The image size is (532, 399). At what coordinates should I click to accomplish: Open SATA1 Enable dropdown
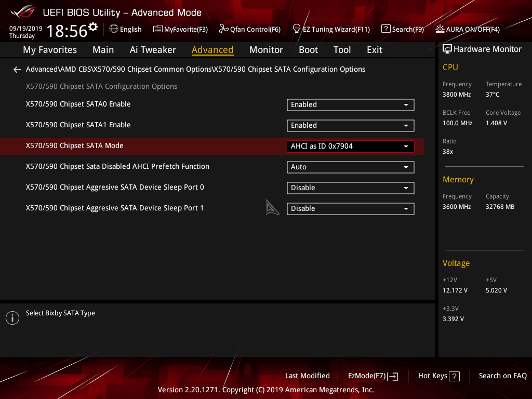point(351,126)
